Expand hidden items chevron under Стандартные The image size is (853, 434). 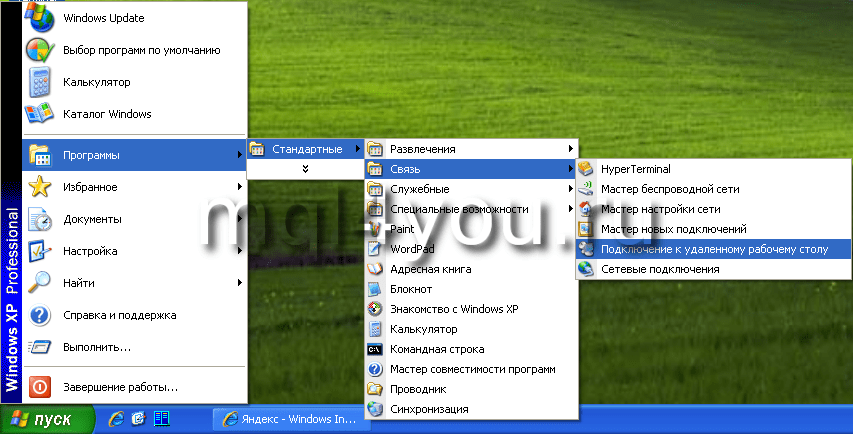point(304,170)
